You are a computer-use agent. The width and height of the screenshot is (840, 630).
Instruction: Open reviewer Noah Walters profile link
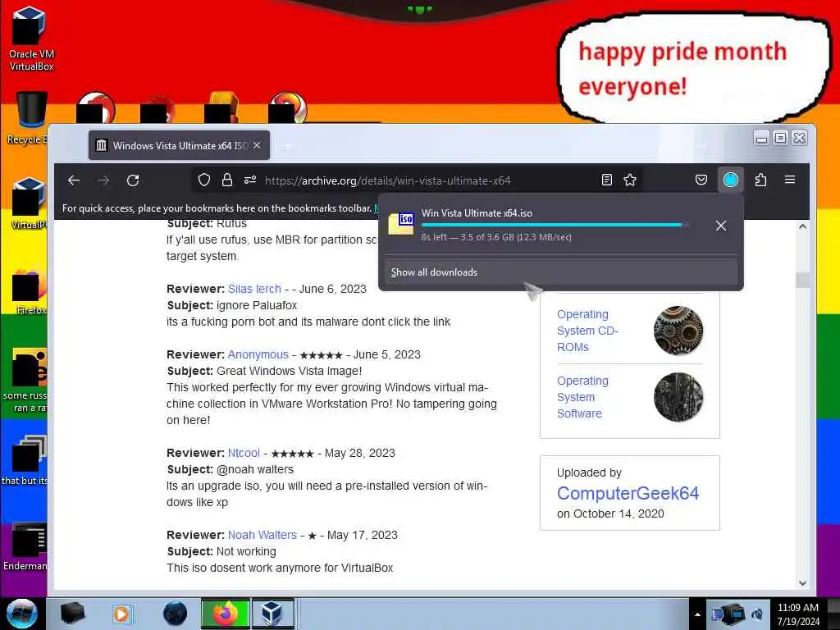[262, 535]
